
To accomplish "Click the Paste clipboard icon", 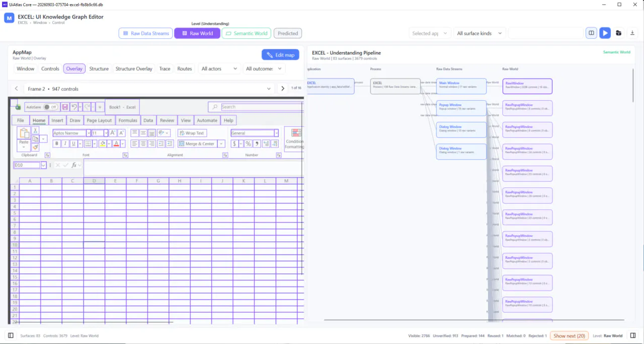I will point(24,133).
